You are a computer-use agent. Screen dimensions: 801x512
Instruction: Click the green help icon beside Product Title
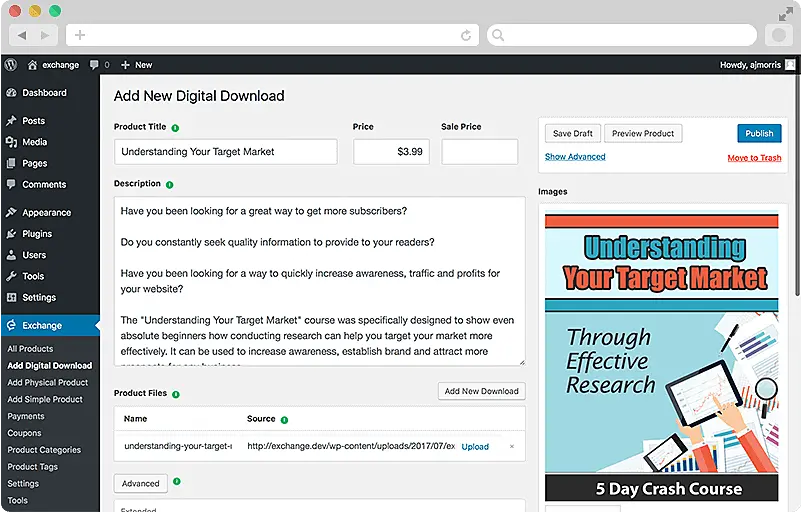[176, 128]
